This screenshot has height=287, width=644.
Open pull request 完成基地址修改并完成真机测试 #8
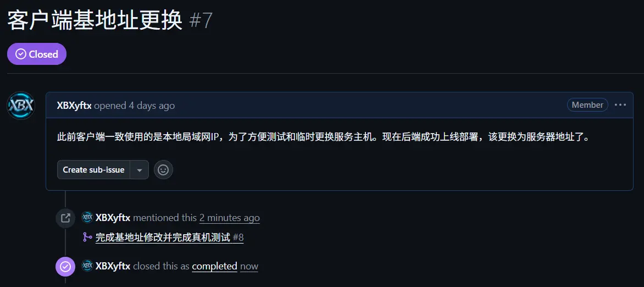coord(170,238)
